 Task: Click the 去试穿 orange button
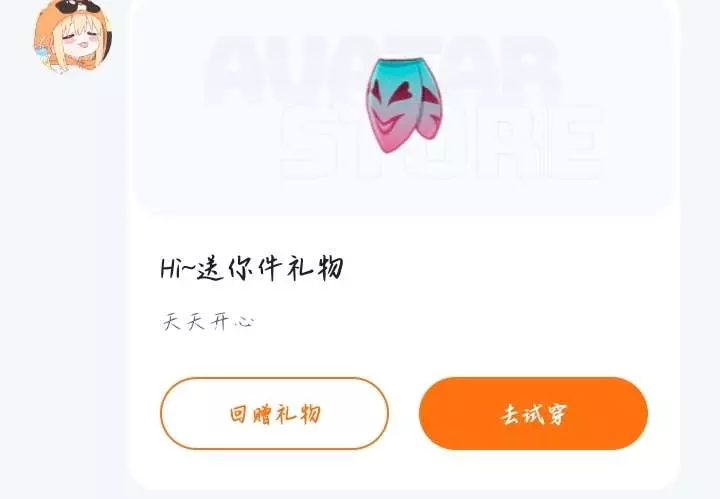coord(533,414)
